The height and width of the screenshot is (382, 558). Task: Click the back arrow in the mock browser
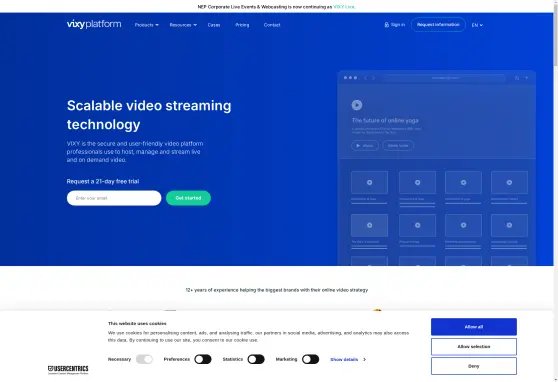point(365,78)
